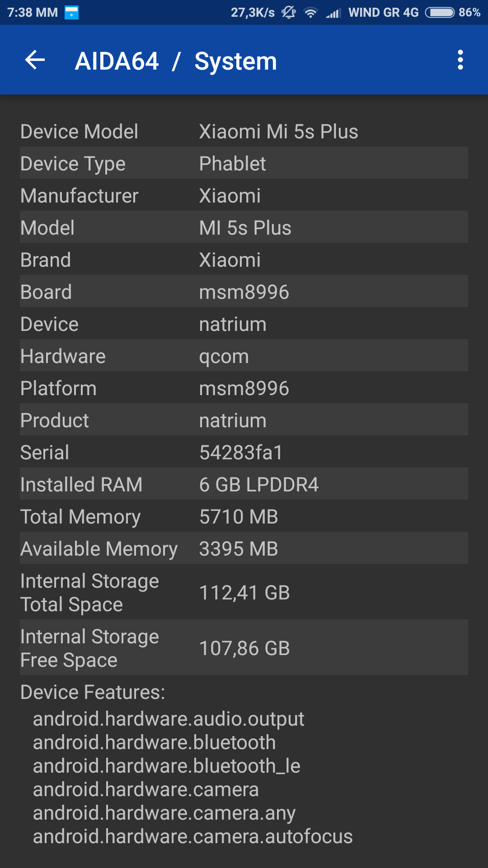Screen dimensions: 488x868
Task: Tap the notification icon in status bar
Action: click(71, 13)
